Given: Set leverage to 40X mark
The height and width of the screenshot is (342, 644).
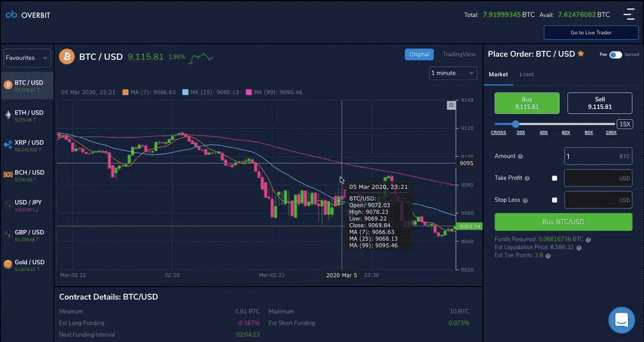Looking at the screenshot, I should pos(543,133).
